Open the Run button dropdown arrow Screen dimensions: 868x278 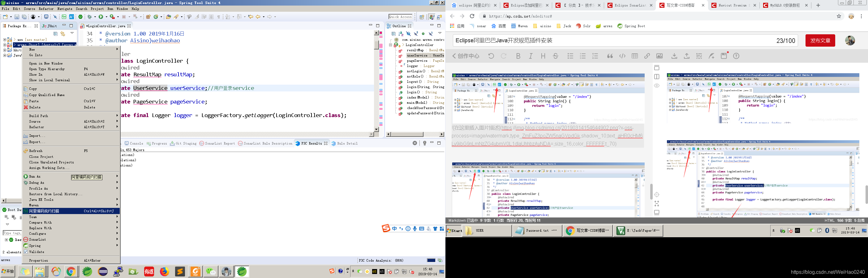[x=106, y=16]
